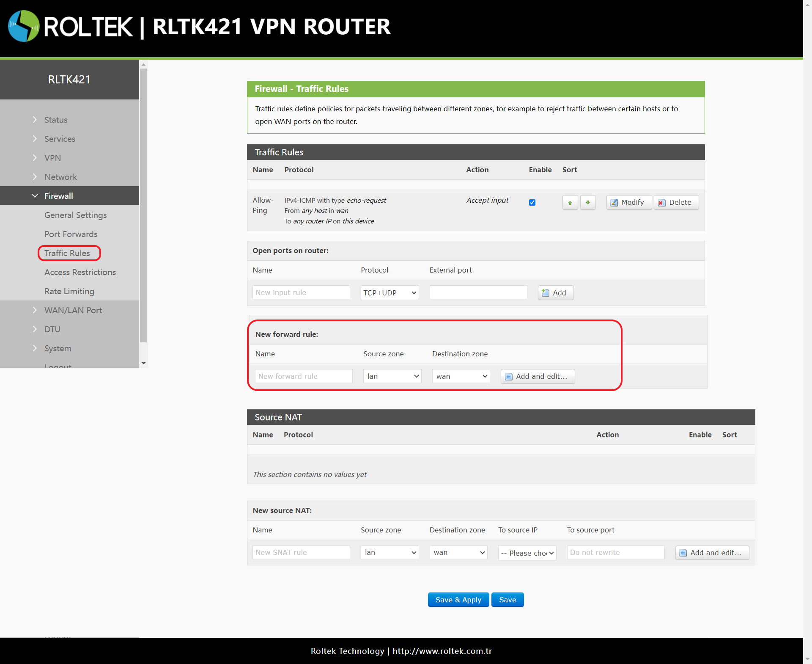Move Allow-Ping rule down with green arrow

coord(587,203)
